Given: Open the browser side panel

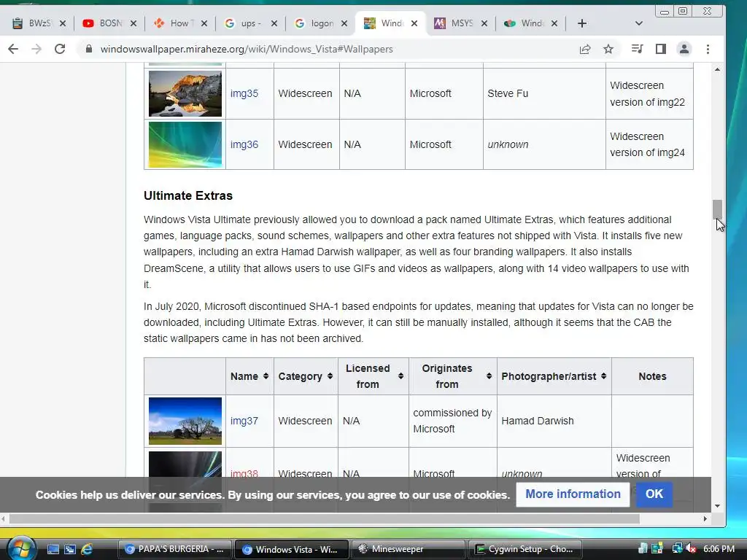Looking at the screenshot, I should coord(661,49).
